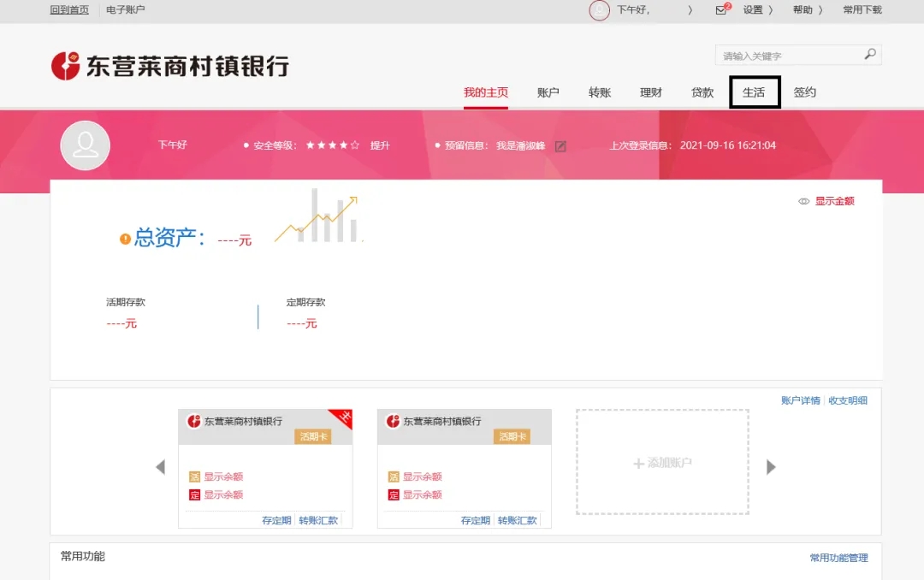Show 活 balance on the 主 ribbon card
This screenshot has width=924, height=580.
point(223,476)
